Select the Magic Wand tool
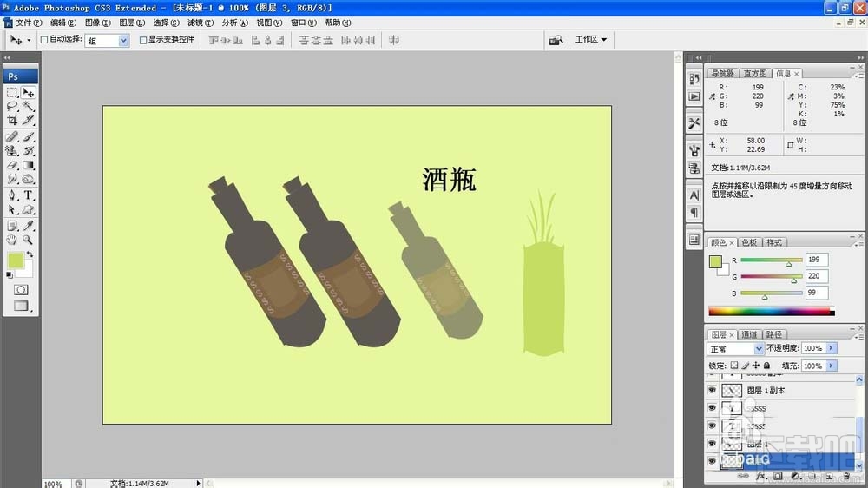This screenshot has height=488, width=868. [29, 106]
